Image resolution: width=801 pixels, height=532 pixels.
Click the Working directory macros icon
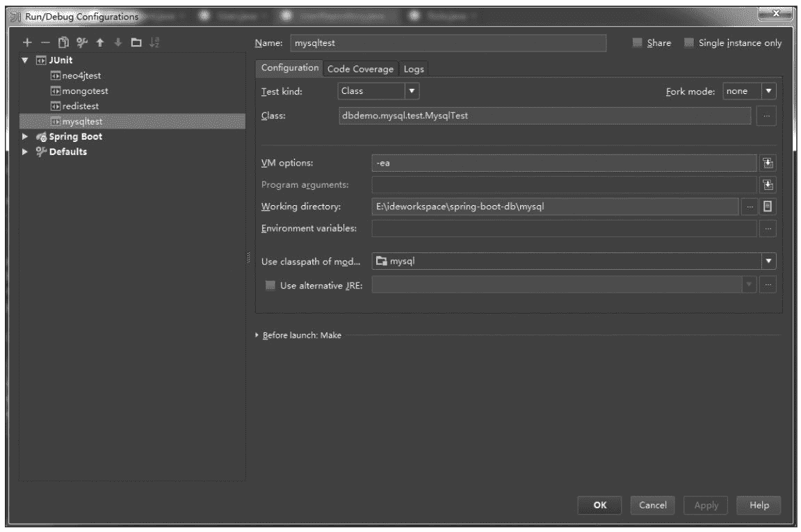768,206
